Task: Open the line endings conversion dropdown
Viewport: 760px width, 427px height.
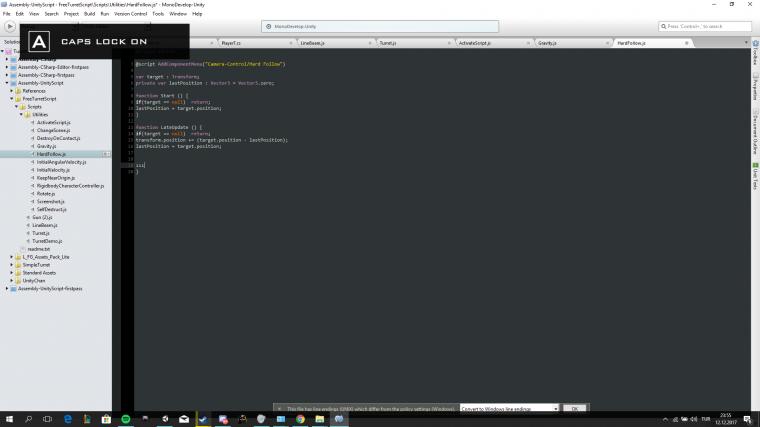Action: click(509, 409)
